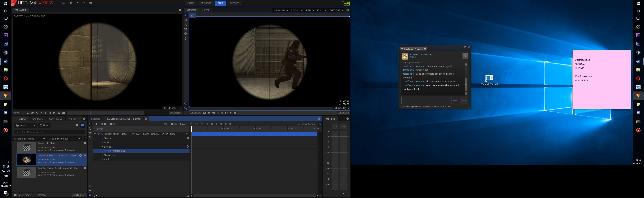Open the viewer OPTIONS dropdown

pos(336,10)
